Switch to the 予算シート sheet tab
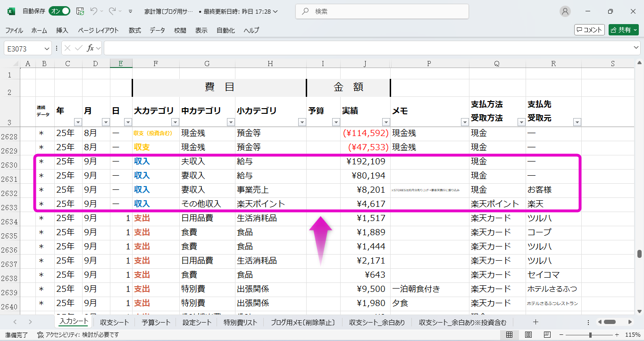The width and height of the screenshot is (644, 341). point(156,323)
